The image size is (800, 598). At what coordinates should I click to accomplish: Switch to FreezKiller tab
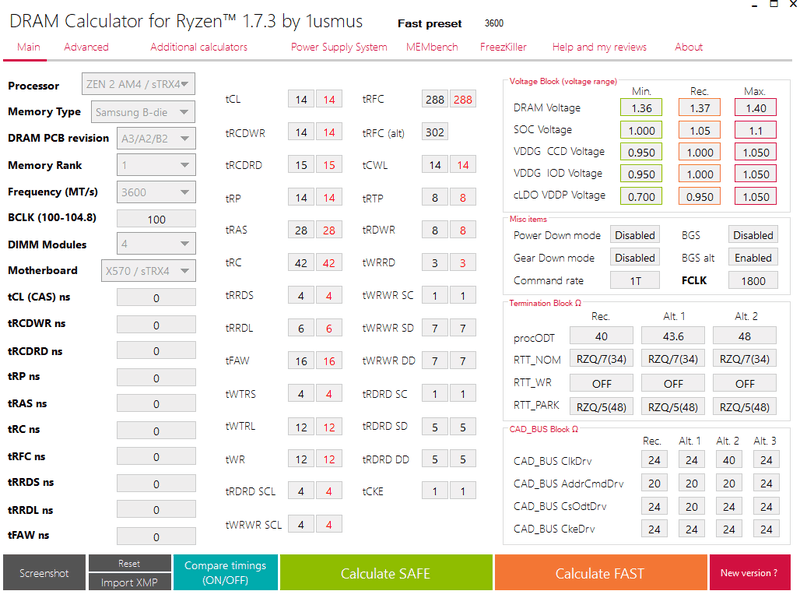click(503, 47)
